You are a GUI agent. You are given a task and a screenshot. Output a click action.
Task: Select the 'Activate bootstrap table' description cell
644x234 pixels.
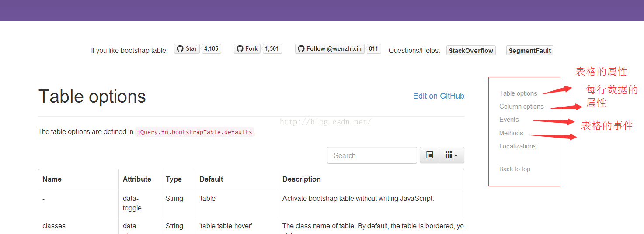click(371, 203)
